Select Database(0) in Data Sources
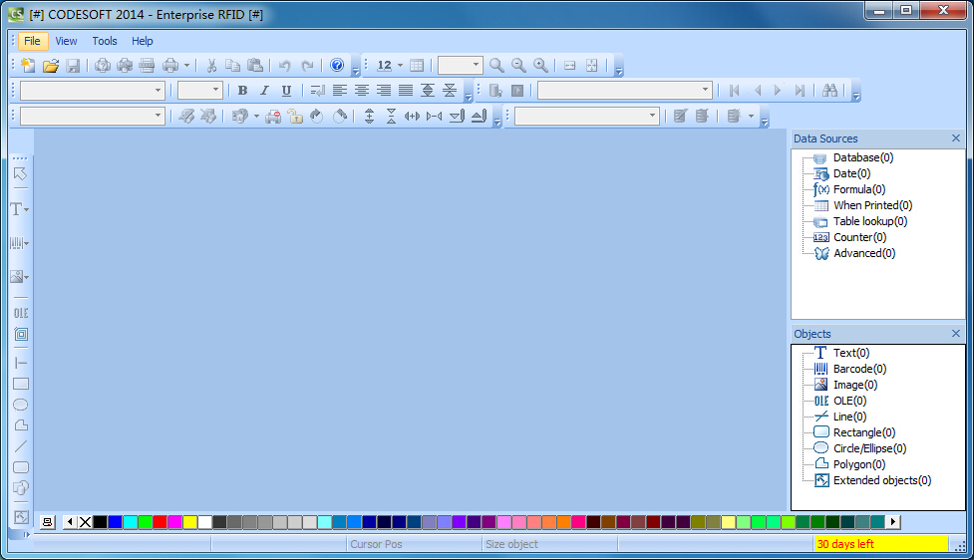974x560 pixels. tap(862, 157)
